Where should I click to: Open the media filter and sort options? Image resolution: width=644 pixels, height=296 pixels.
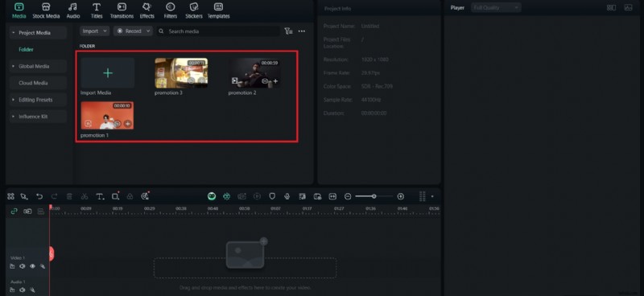(x=288, y=31)
